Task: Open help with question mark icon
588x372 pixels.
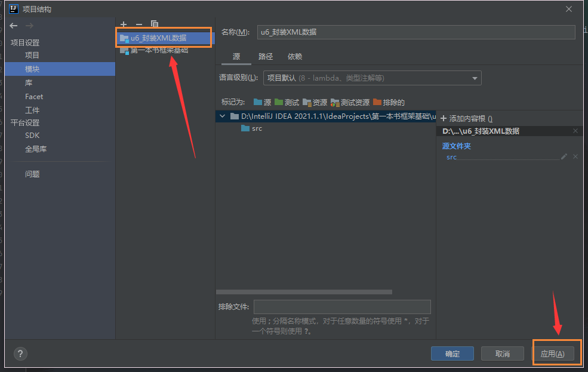Action: click(x=20, y=353)
